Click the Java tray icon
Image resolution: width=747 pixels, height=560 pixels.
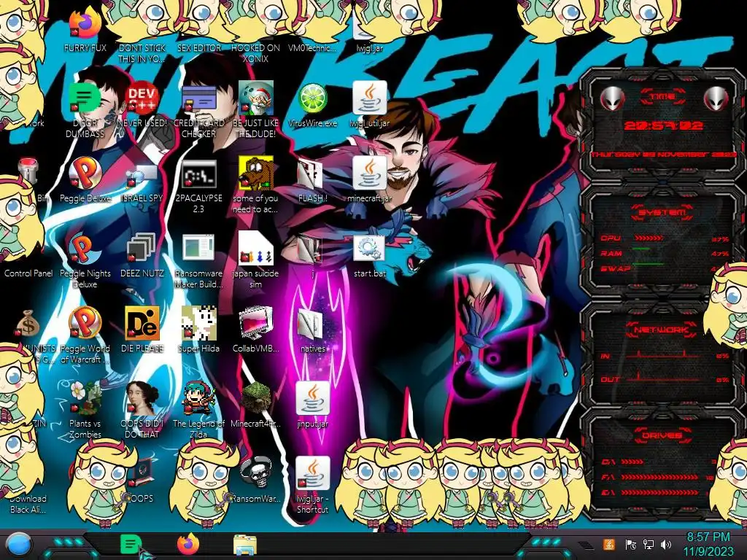[x=608, y=544]
